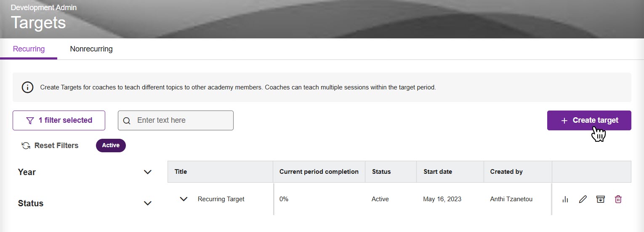Expand the Status filter section

[147, 203]
